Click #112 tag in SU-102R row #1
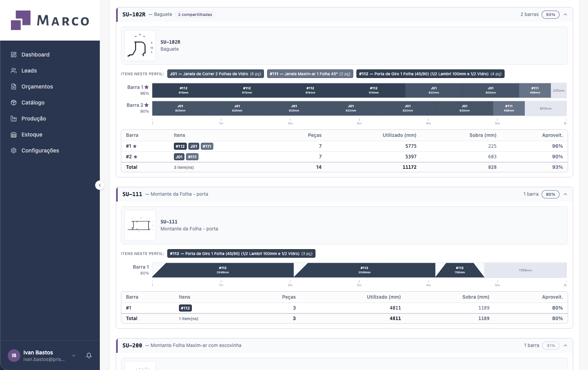 [x=180, y=146]
